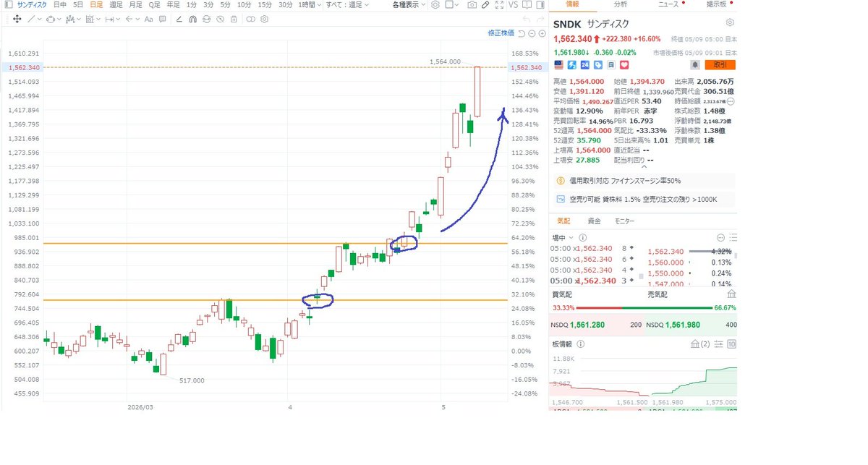Expand the measurement tool dropdown arrow
The height and width of the screenshot is (465, 868).
point(118,19)
